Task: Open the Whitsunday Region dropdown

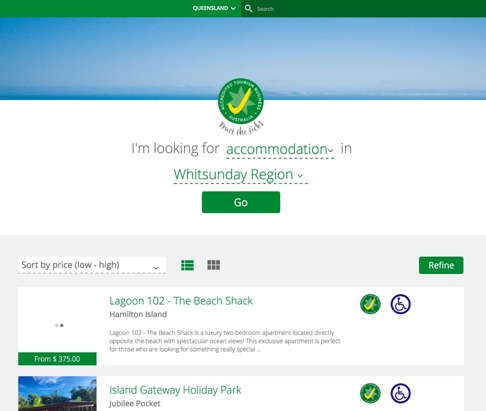Action: [241, 175]
